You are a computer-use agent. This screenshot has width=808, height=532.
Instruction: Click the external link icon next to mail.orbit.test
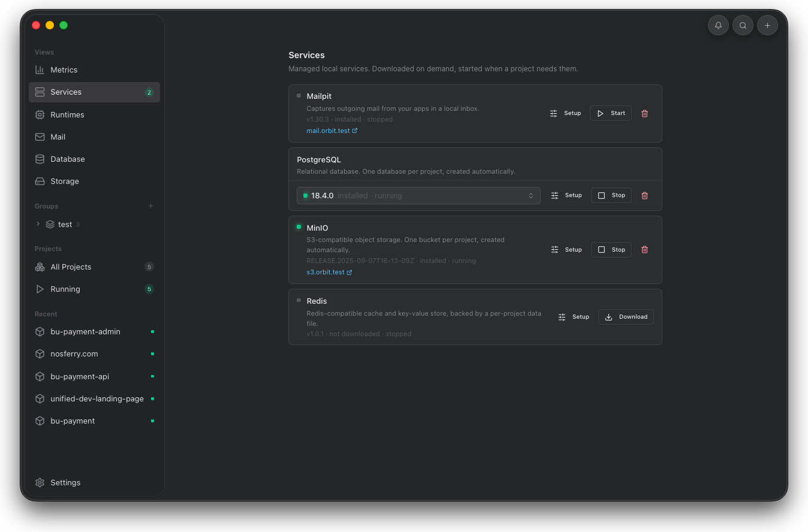click(x=355, y=131)
